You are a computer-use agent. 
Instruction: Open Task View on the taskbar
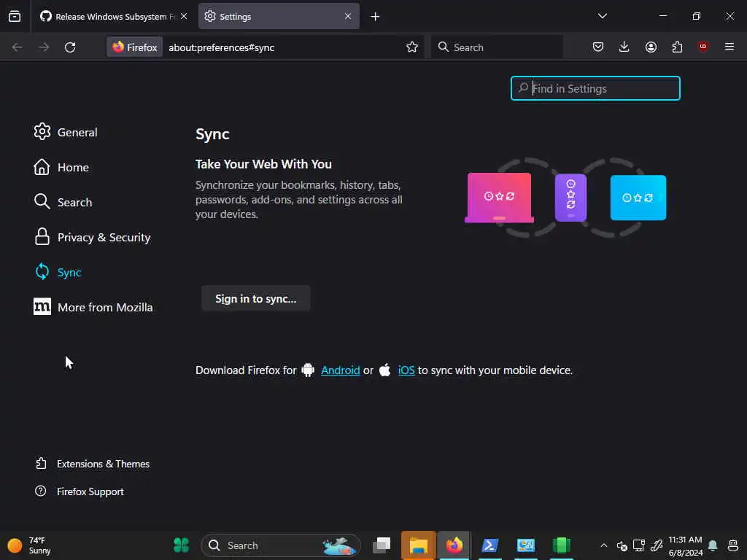[x=382, y=545]
